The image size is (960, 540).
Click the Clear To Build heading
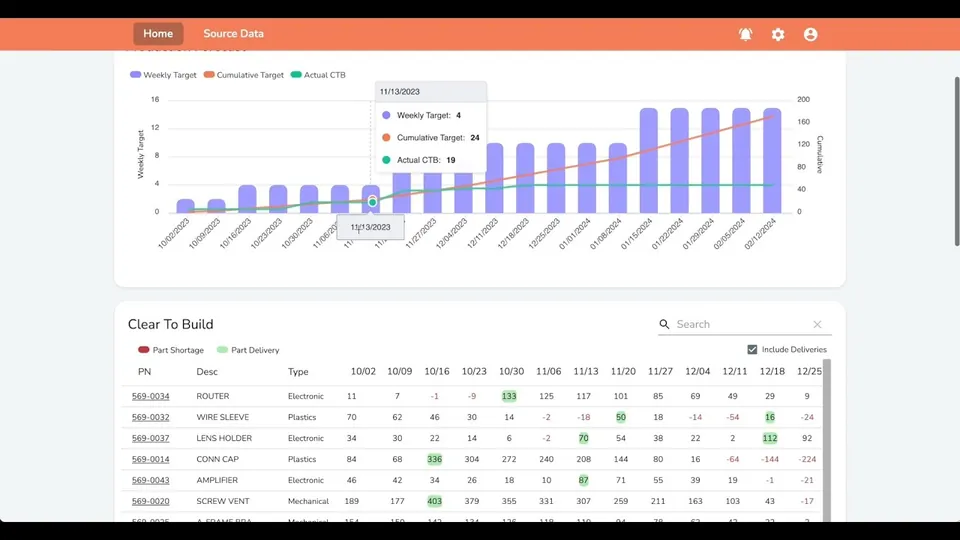[171, 324]
